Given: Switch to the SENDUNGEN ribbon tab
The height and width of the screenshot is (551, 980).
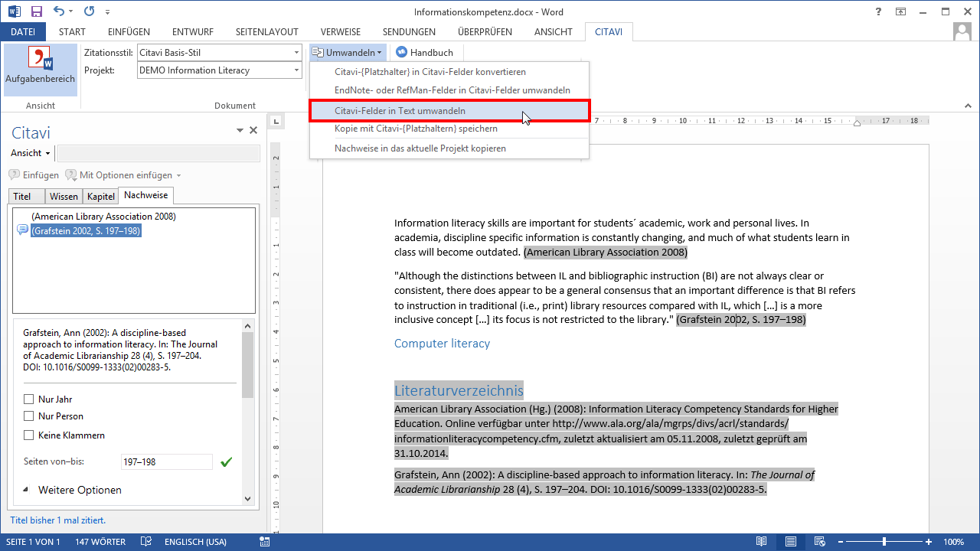Looking at the screenshot, I should [x=409, y=32].
